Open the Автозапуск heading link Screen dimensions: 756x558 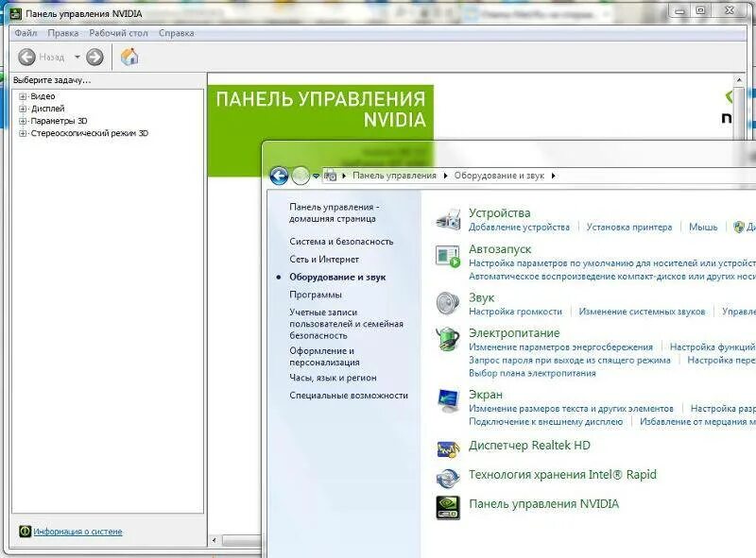(x=500, y=249)
